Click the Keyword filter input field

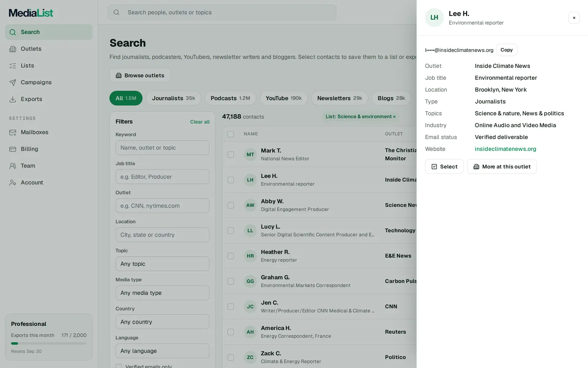pos(163,148)
